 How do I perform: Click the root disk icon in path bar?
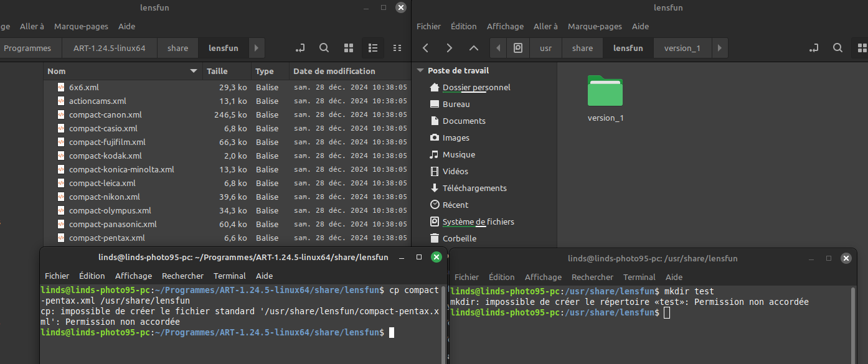(517, 48)
